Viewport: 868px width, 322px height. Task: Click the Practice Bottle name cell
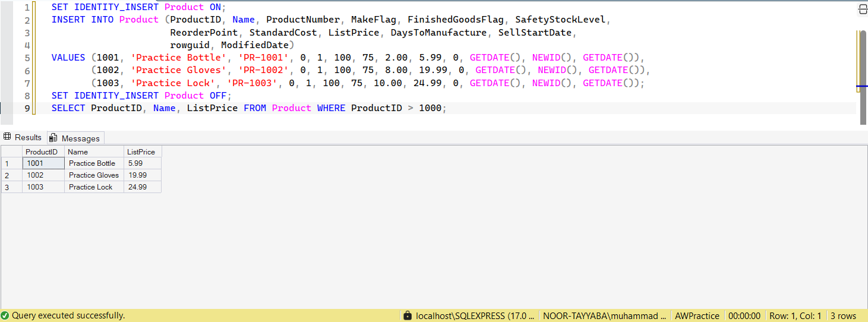94,163
